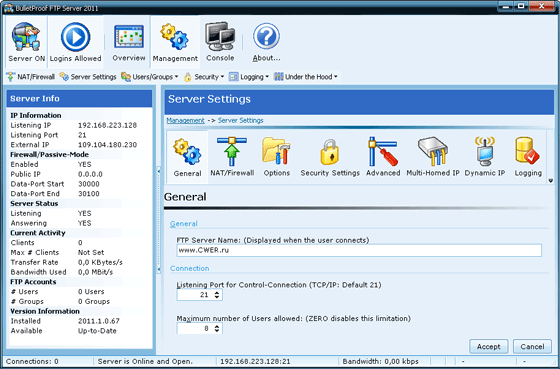Click status bar address 192.168.223.128:21
Image resolution: width=560 pixels, height=369 pixels.
pos(255,361)
